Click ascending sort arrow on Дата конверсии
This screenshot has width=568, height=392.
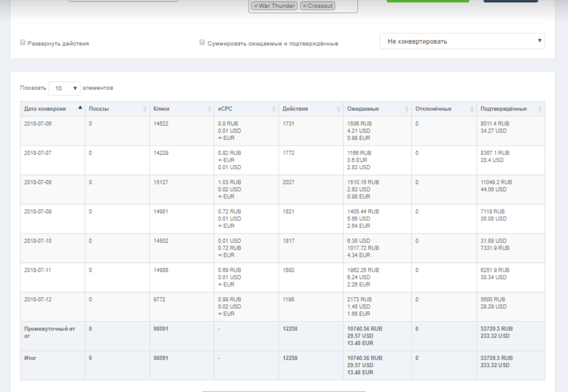(x=80, y=108)
